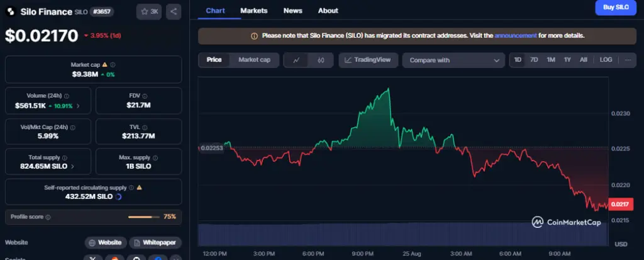Click the 0.02253 opening price label
644x260 pixels.
212,148
